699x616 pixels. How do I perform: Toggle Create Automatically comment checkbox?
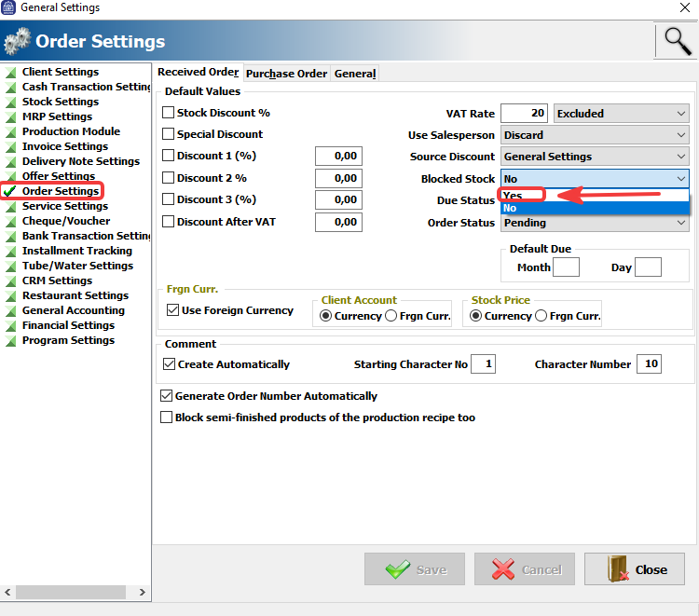pos(169,364)
